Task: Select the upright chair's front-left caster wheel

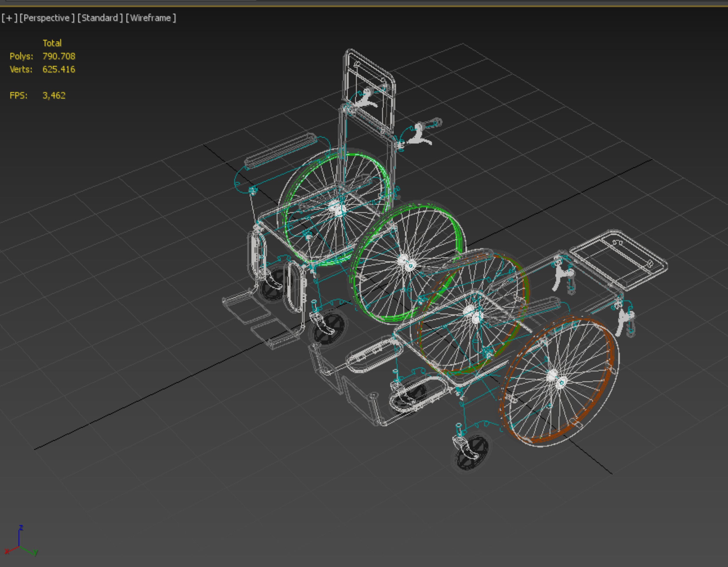Action: click(273, 285)
